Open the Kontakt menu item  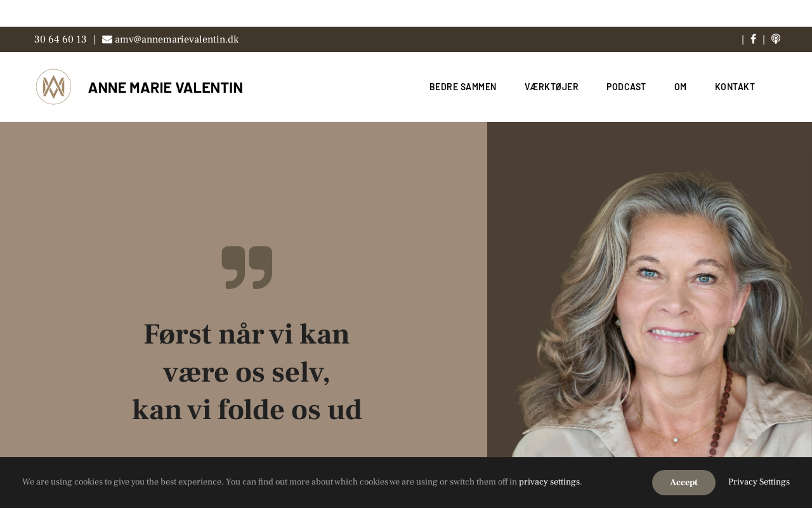click(x=735, y=87)
